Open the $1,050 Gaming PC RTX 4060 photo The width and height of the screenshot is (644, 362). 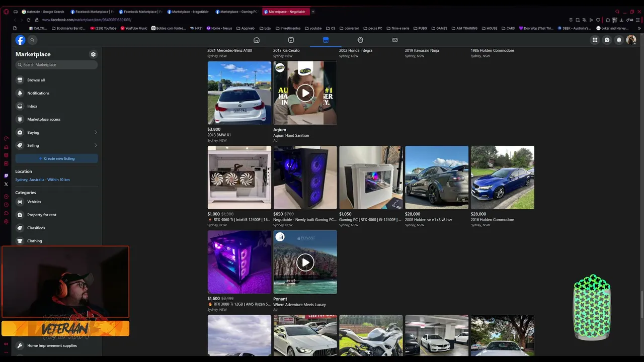pos(371,177)
